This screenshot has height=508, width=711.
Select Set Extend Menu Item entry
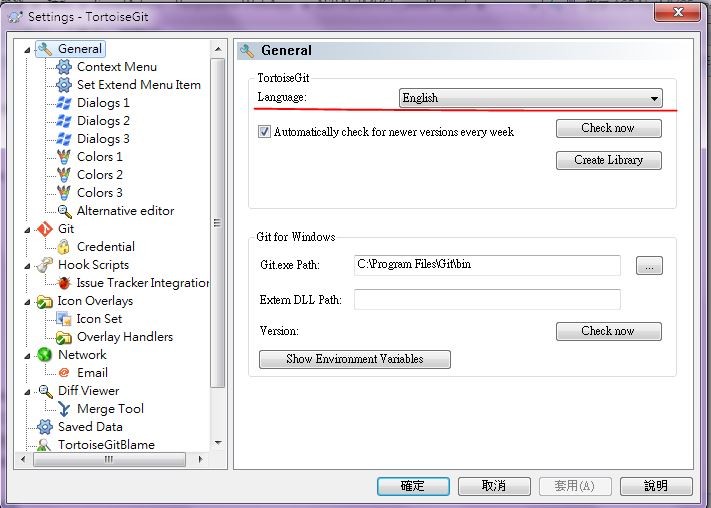tap(139, 85)
